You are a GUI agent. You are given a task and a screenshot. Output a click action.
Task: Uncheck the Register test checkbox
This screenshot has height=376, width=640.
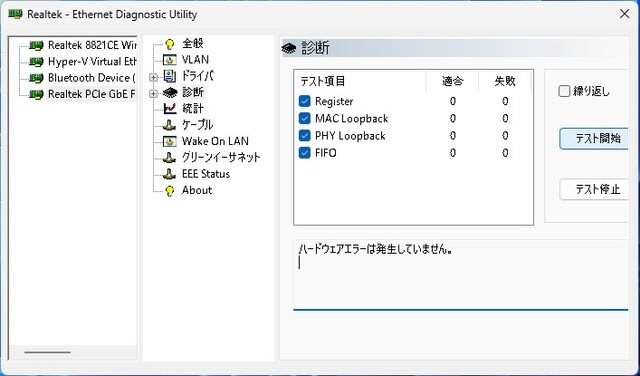(x=304, y=101)
